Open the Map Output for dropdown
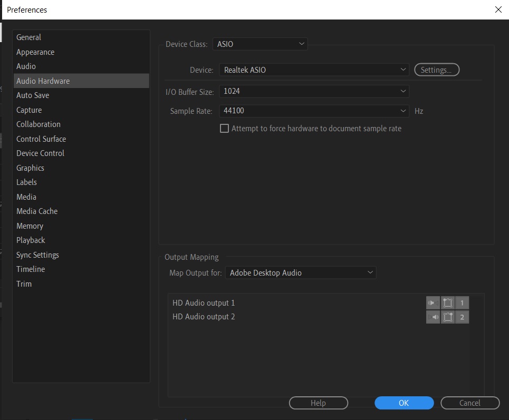Viewport: 509px width, 420px height. click(x=301, y=272)
